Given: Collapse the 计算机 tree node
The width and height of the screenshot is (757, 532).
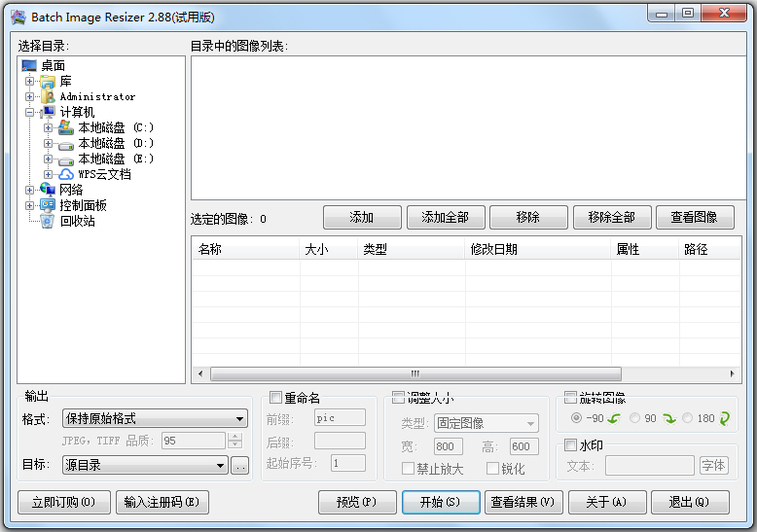Looking at the screenshot, I should (29, 113).
